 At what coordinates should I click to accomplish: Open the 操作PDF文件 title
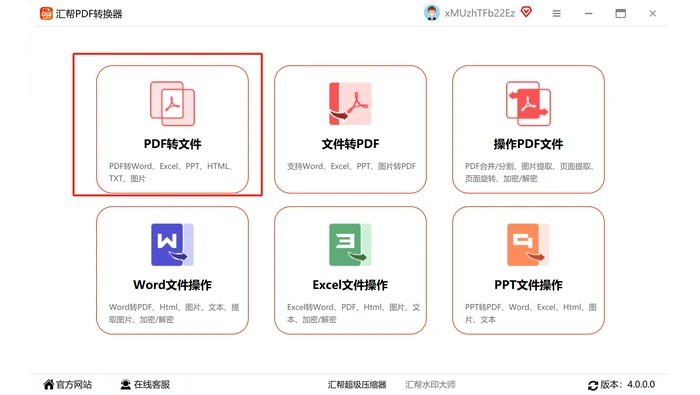(x=528, y=144)
